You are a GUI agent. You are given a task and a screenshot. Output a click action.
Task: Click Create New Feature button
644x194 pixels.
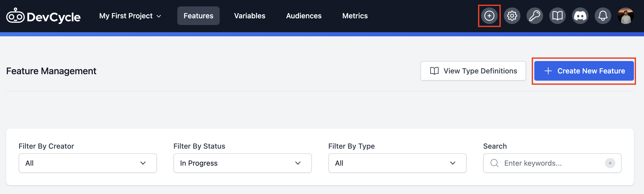click(584, 71)
